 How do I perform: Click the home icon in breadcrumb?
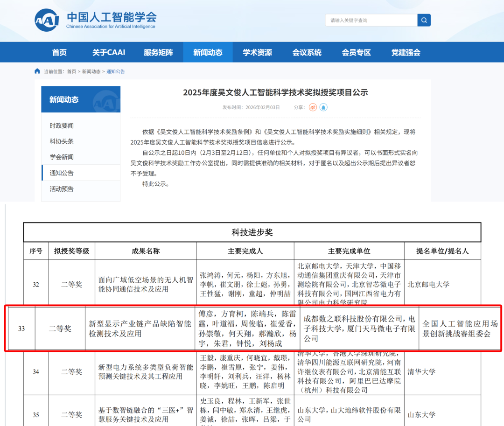click(37, 71)
